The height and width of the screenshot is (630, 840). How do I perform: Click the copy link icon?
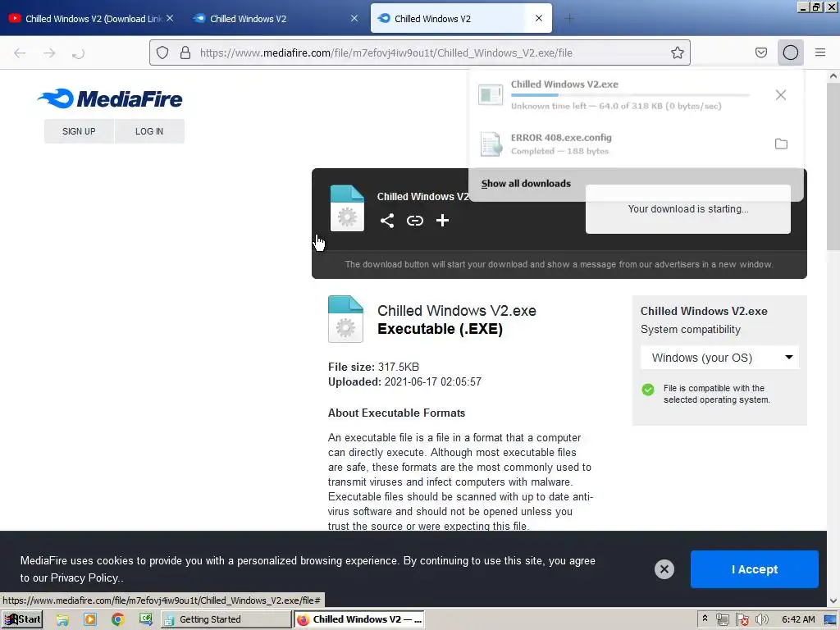point(414,220)
